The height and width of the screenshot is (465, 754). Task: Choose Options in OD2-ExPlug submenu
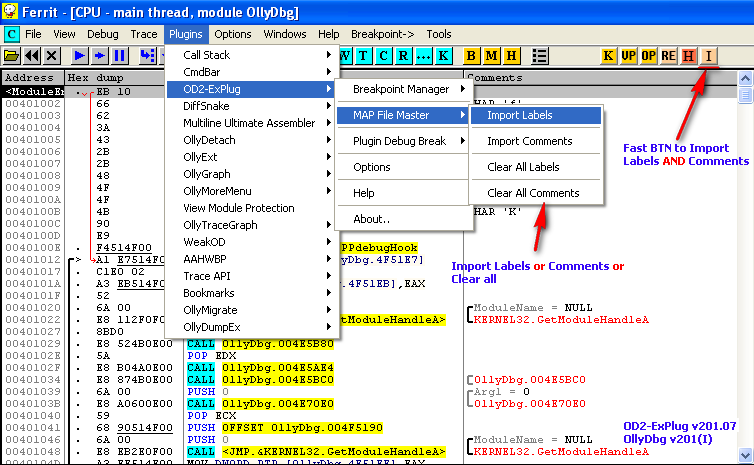pyautogui.click(x=403, y=167)
